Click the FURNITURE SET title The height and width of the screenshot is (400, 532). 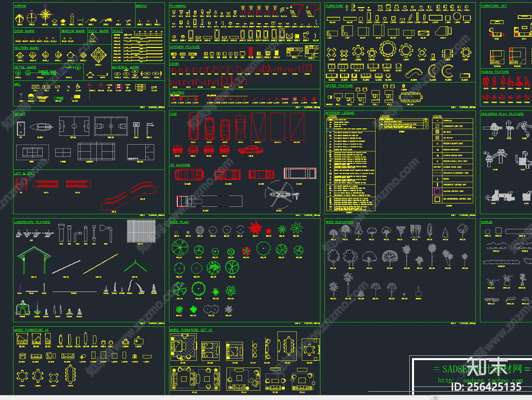(x=494, y=6)
